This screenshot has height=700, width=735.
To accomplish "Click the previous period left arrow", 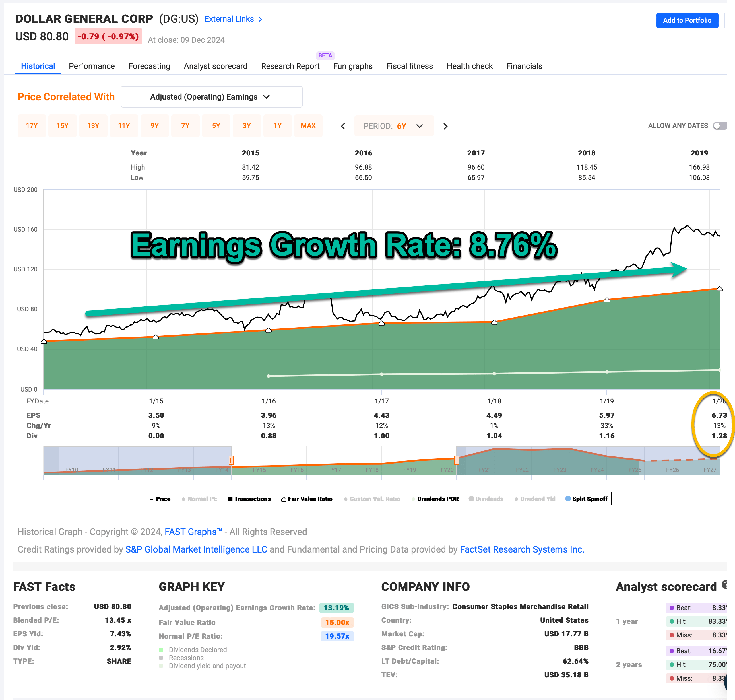I will tap(343, 127).
